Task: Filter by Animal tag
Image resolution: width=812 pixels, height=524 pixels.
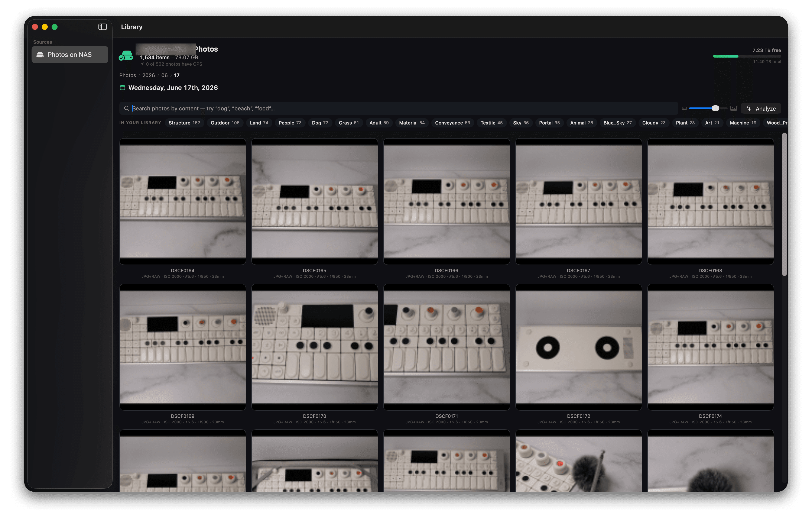Action: click(x=581, y=123)
